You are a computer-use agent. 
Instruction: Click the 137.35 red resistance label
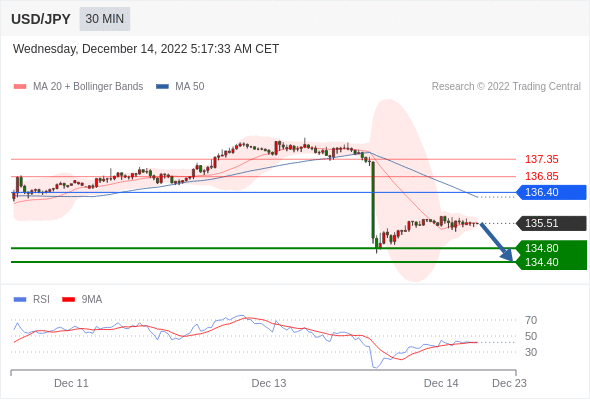(x=541, y=159)
